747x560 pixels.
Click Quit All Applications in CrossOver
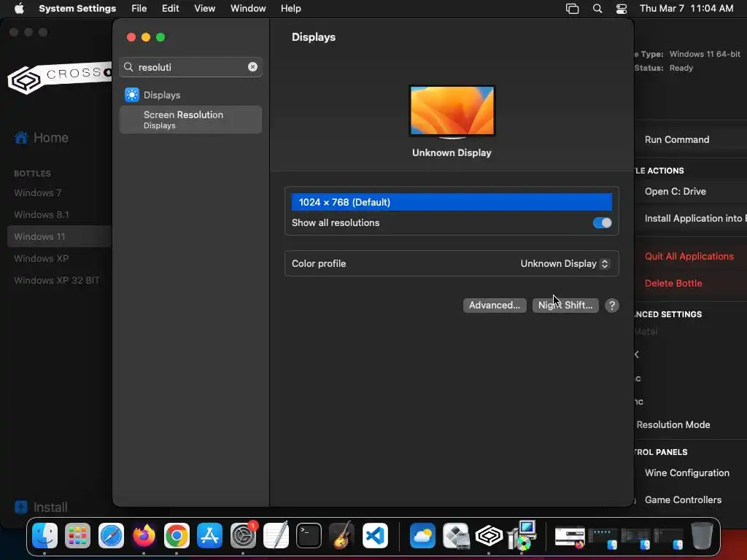[689, 256]
